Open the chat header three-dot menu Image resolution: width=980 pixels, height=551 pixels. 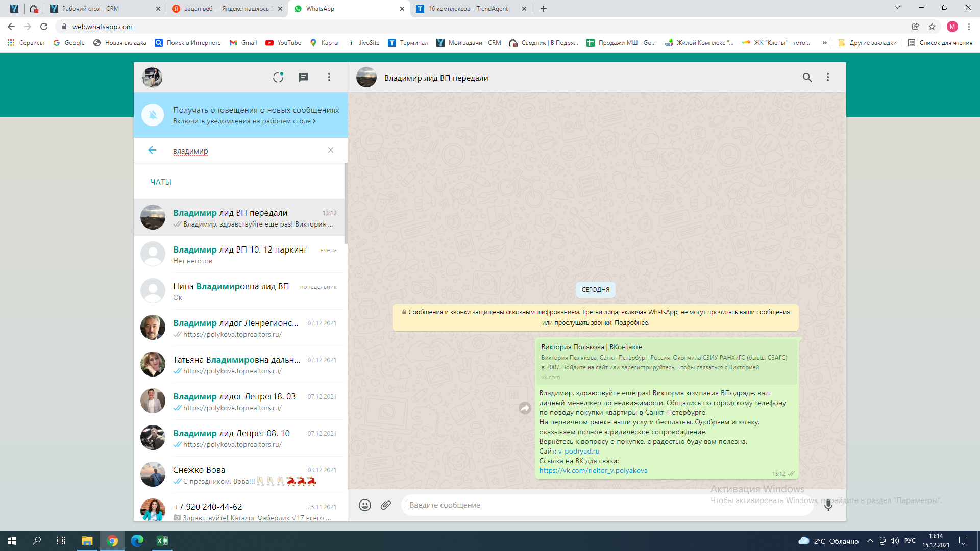pos(828,78)
